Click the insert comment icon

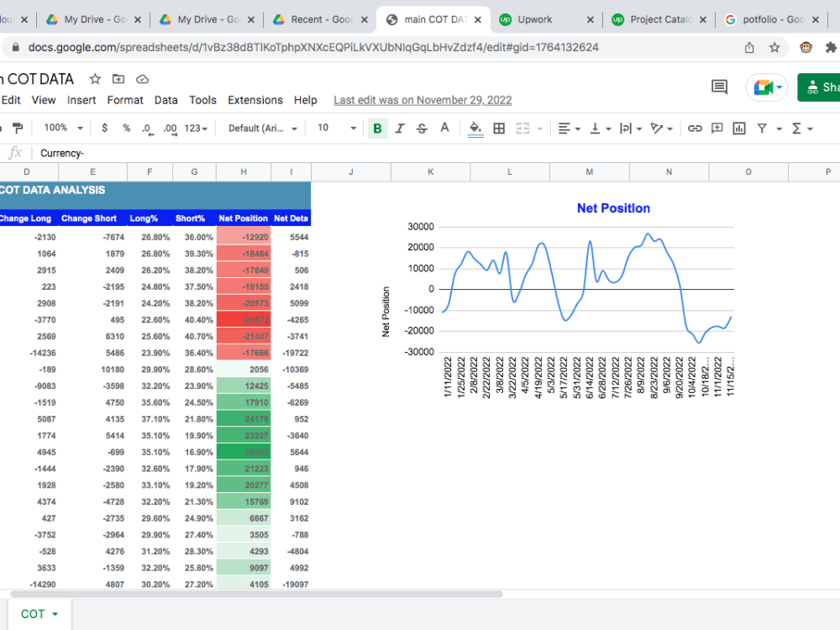(717, 128)
